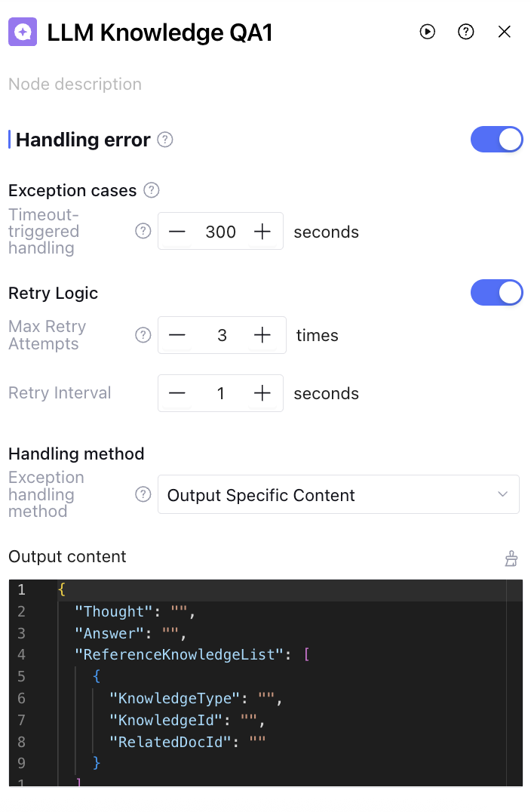Open the help icon in the header
Viewport: 531px width, 812px height.
[466, 32]
